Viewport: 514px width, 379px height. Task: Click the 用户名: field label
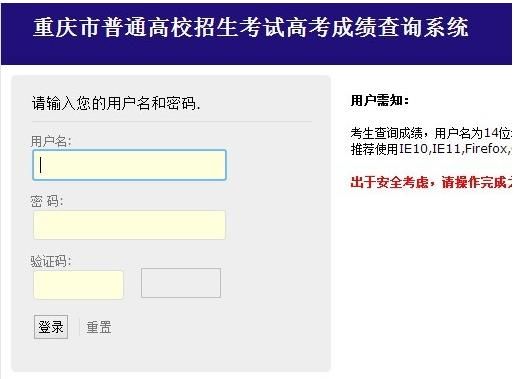pos(51,141)
